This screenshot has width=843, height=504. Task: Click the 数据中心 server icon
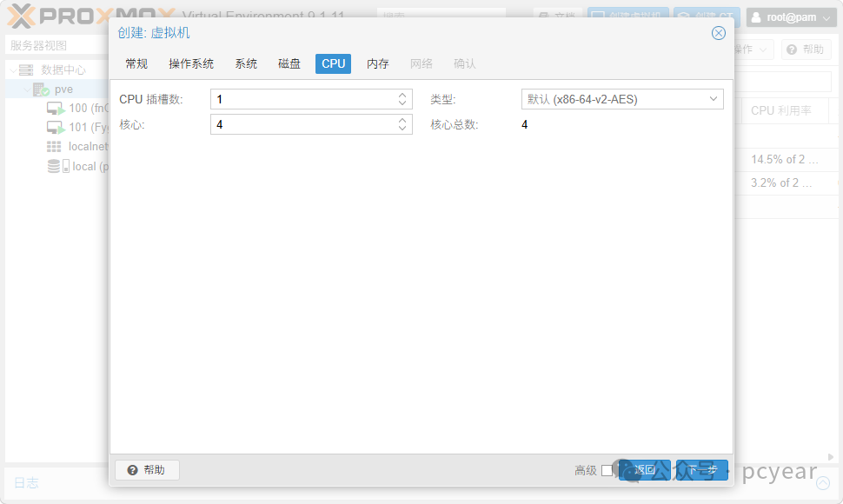26,70
